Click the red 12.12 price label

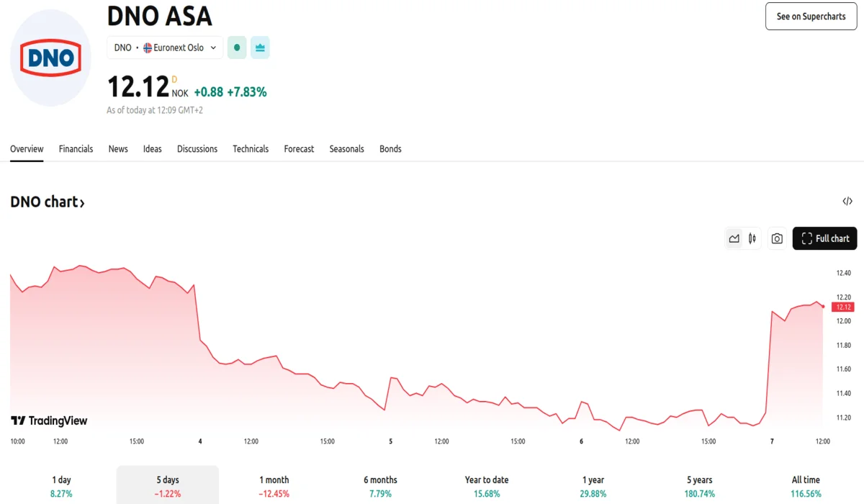pyautogui.click(x=842, y=307)
